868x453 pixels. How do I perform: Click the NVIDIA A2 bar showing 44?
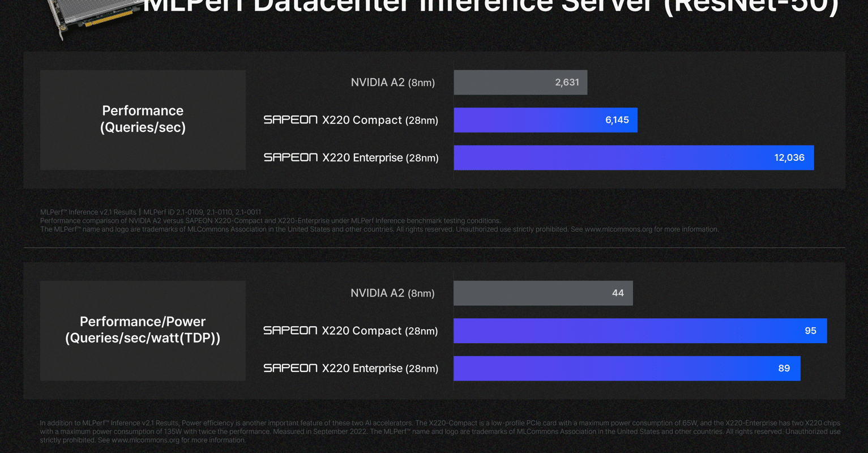pyautogui.click(x=543, y=293)
